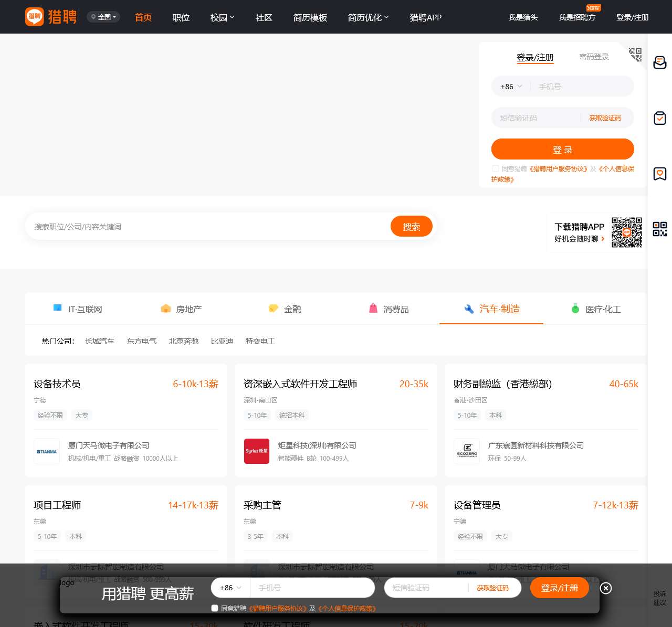Expand the 简历优化 navigation menu
672x627 pixels.
[368, 17]
